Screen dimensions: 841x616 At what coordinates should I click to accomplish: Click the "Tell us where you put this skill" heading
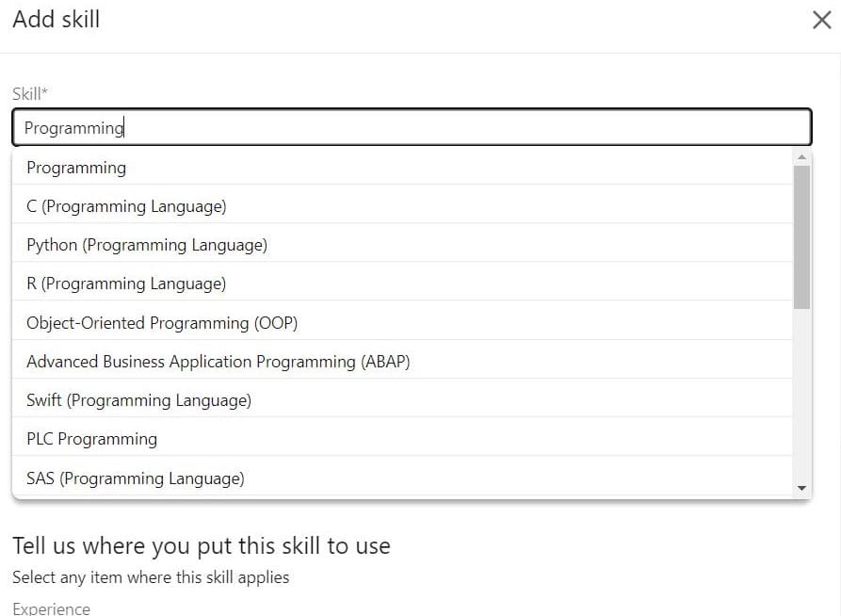(201, 546)
